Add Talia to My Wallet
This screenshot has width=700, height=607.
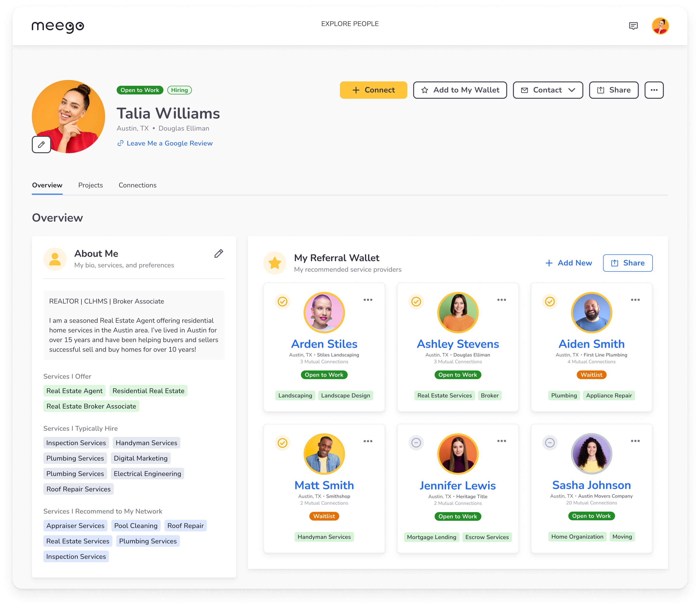tap(460, 90)
